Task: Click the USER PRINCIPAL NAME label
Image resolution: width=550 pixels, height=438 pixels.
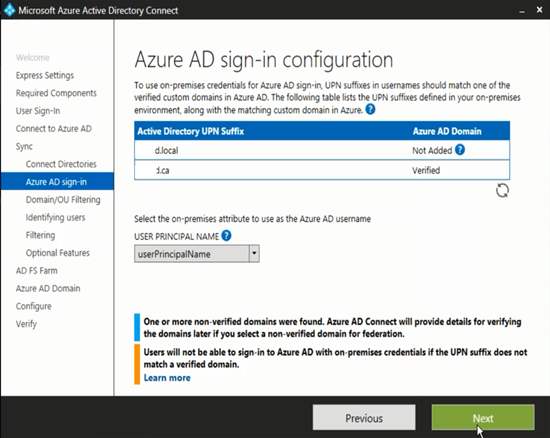Action: (176, 236)
